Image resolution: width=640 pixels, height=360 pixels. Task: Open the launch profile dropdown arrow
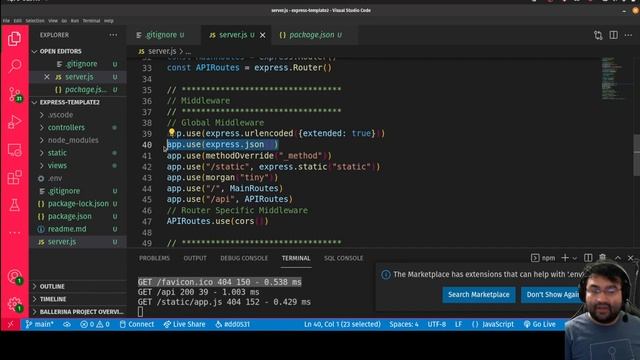click(575, 258)
